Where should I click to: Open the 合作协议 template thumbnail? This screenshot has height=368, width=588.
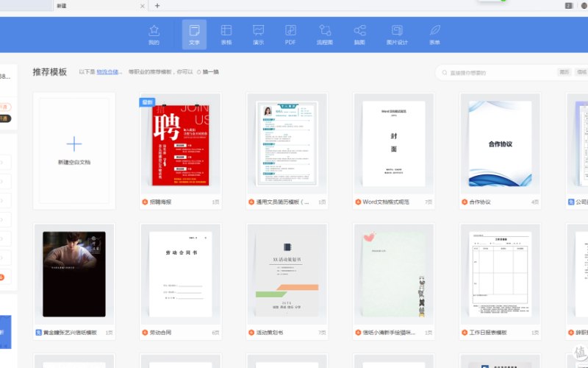pyautogui.click(x=501, y=144)
